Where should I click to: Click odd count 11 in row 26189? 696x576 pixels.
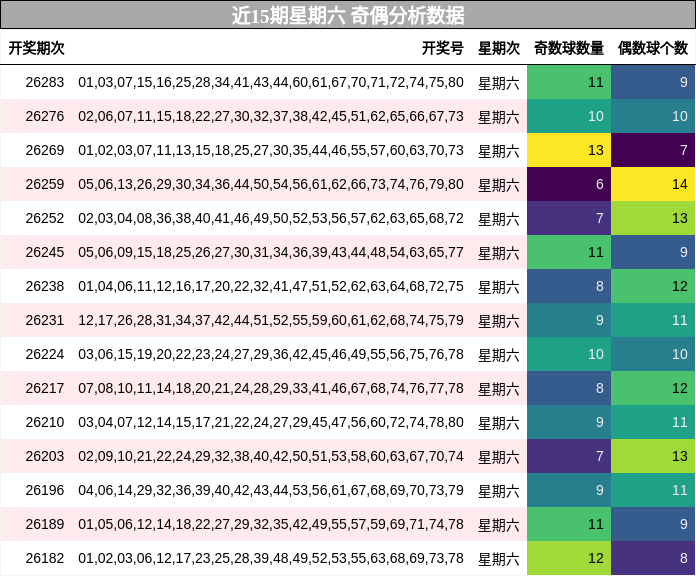click(x=569, y=524)
